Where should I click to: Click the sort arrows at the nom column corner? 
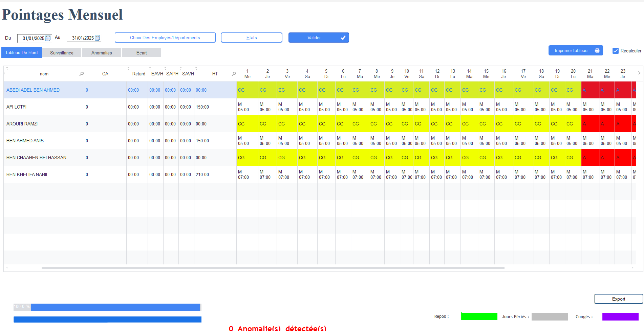7,68
